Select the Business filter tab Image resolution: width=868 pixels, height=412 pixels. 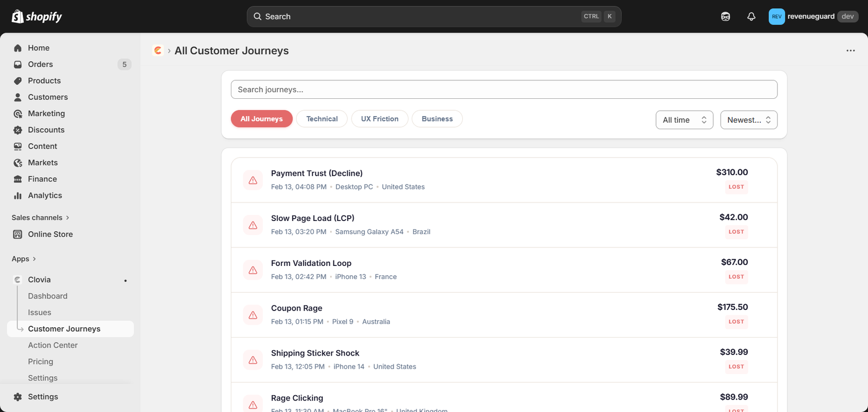coord(437,119)
